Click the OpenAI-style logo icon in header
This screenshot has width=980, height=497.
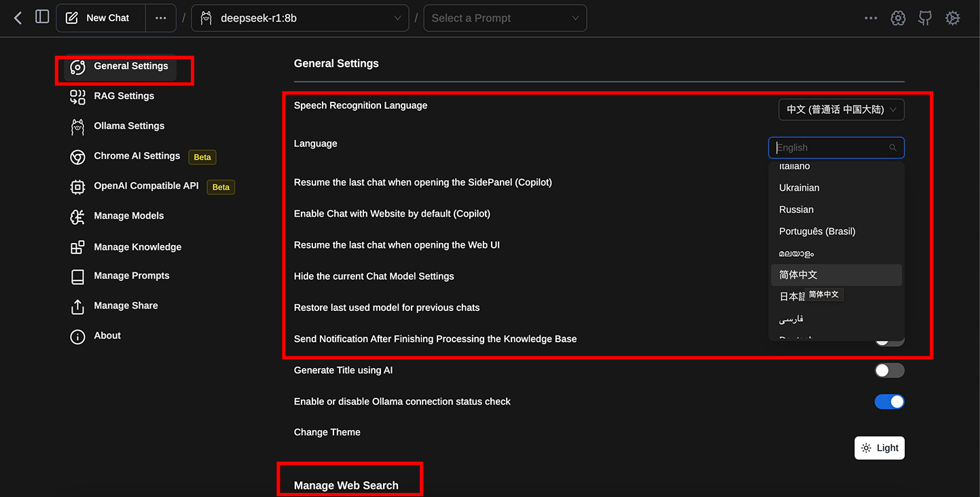[x=899, y=18]
